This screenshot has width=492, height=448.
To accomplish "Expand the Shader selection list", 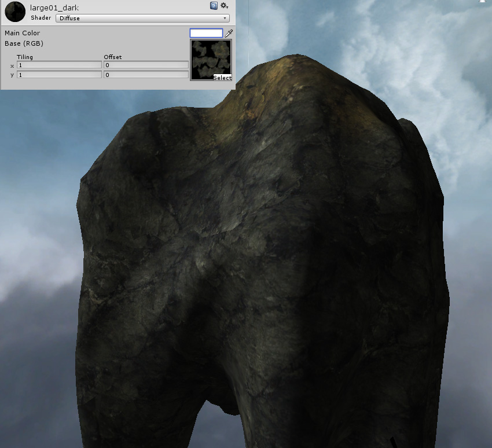I will coord(143,18).
